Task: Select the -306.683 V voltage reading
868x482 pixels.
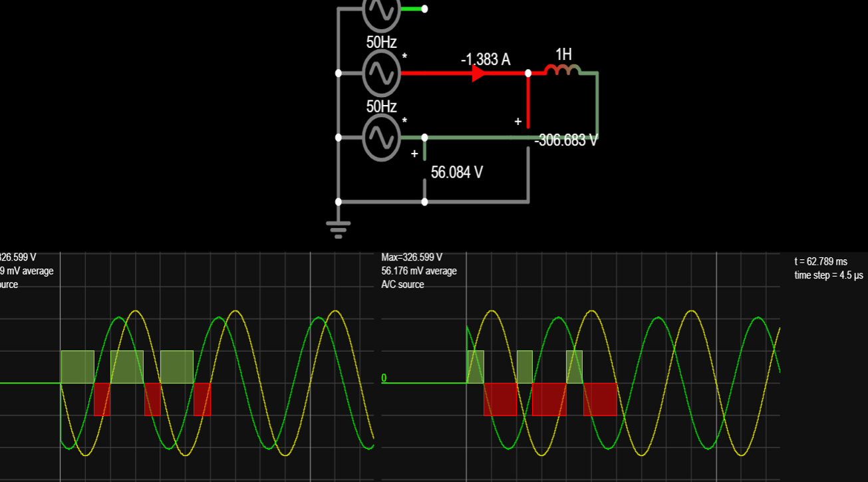Action: (566, 140)
